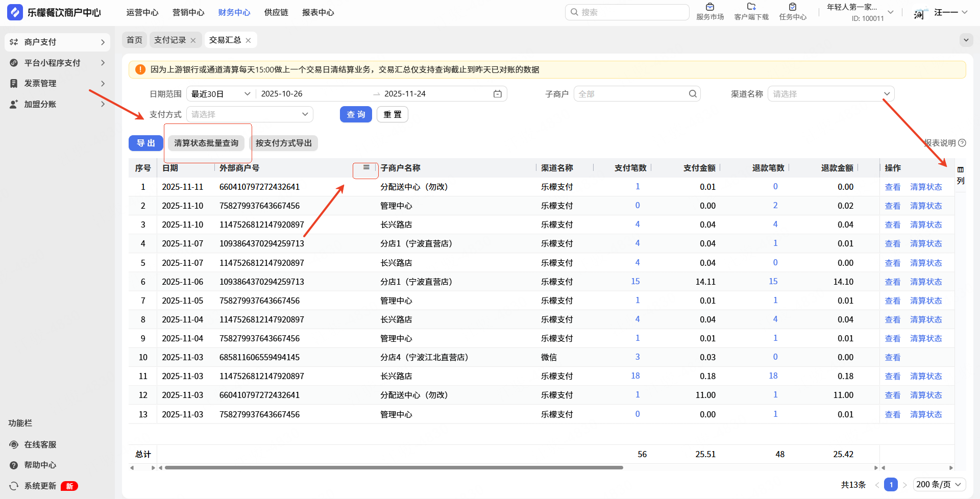Click the 客户端下载 download icon
The image size is (980, 499).
(x=751, y=7)
